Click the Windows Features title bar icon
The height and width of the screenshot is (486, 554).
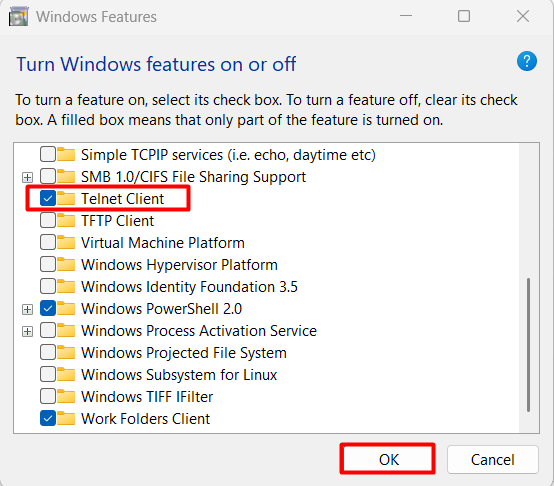point(18,17)
